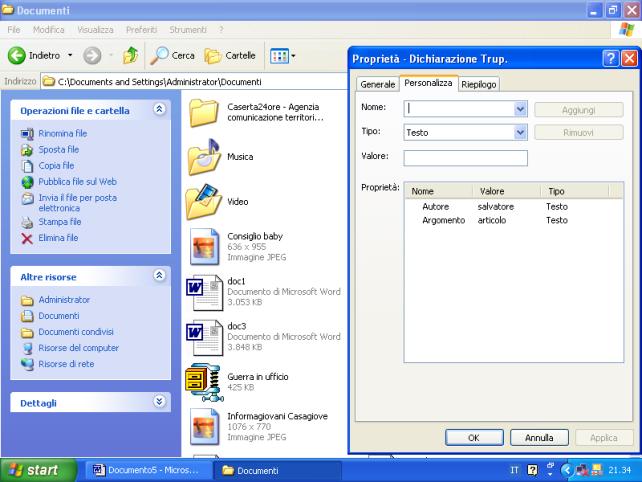Click the tray help question mark icon

532,470
